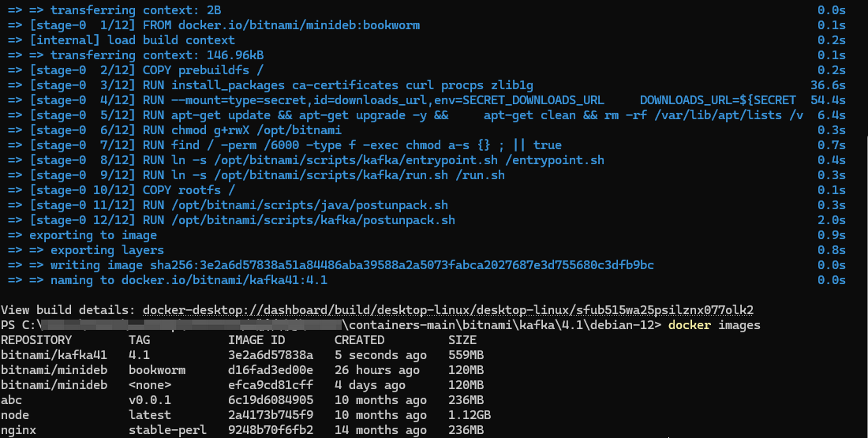The image size is (868, 438).
Task: Click the 54.4s duration value
Action: tap(828, 101)
